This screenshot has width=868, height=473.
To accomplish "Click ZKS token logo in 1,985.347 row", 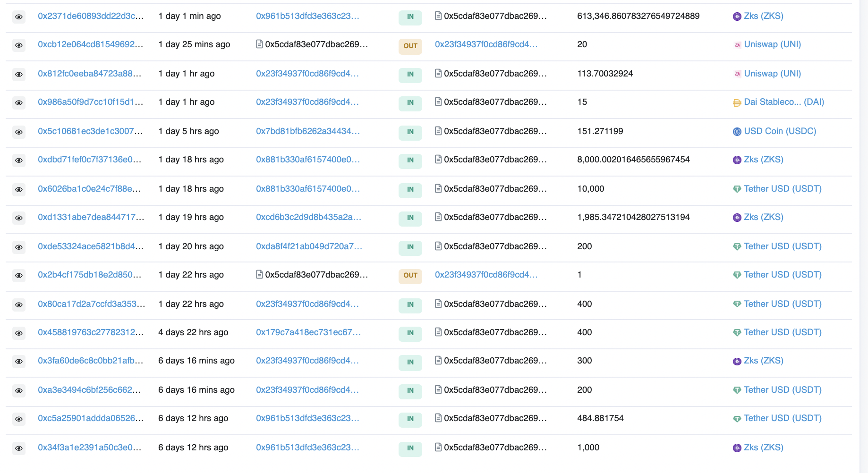I will tap(737, 218).
